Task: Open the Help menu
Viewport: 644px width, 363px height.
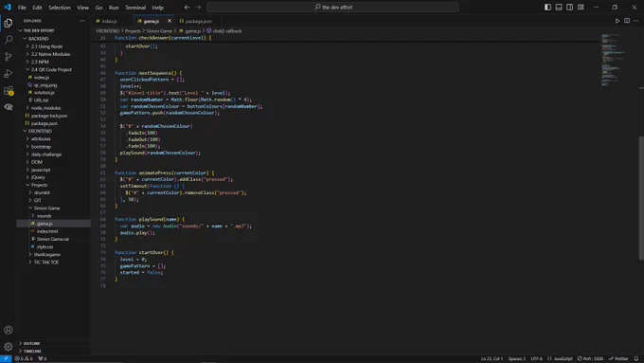Action: (x=158, y=8)
